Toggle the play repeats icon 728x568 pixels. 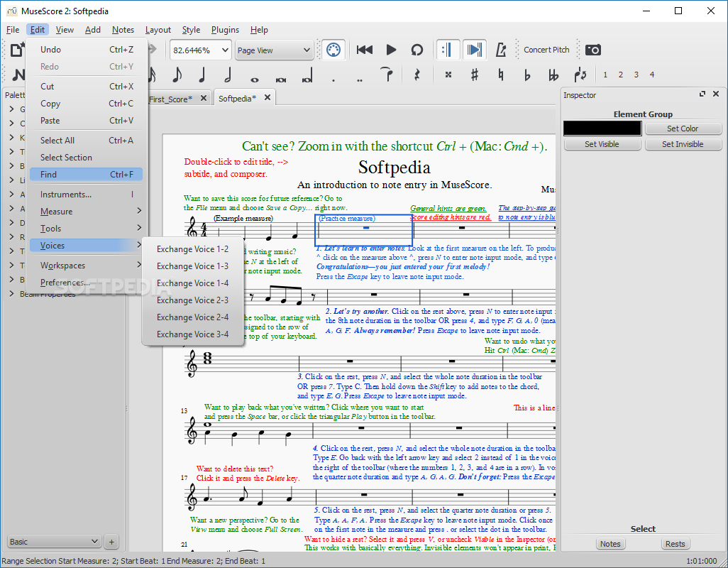(448, 50)
